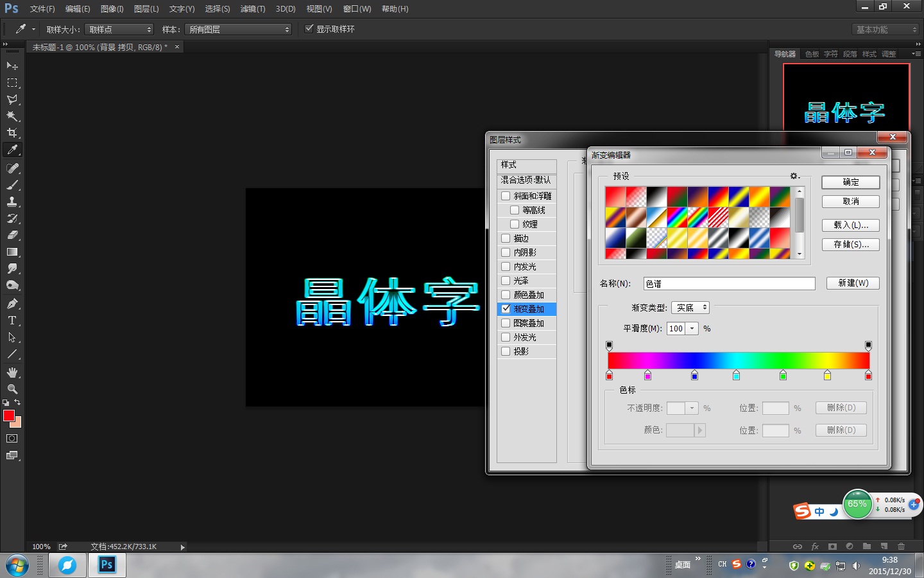Click the 名称 gradient name field
Image resolution: width=924 pixels, height=578 pixels.
[x=729, y=284]
